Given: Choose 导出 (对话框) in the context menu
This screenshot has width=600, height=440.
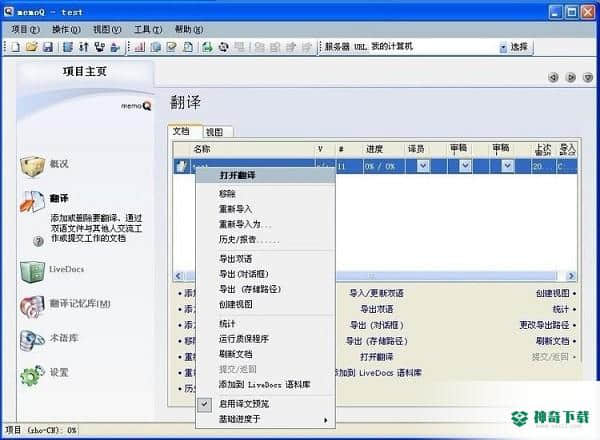Looking at the screenshot, I should 266,274.
